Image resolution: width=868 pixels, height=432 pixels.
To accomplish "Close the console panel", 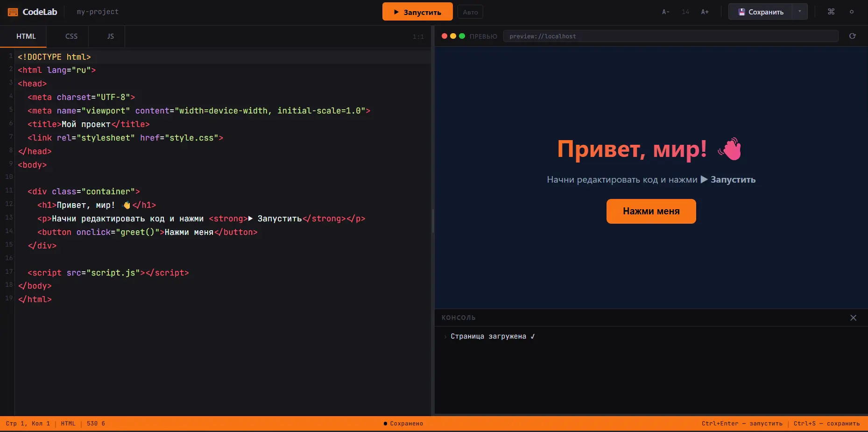I will click(x=853, y=318).
